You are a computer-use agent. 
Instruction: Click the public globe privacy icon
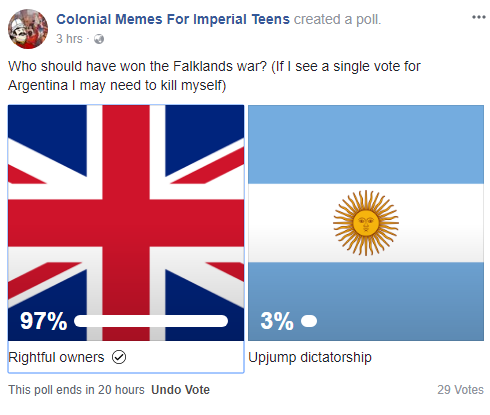pyautogui.click(x=99, y=39)
